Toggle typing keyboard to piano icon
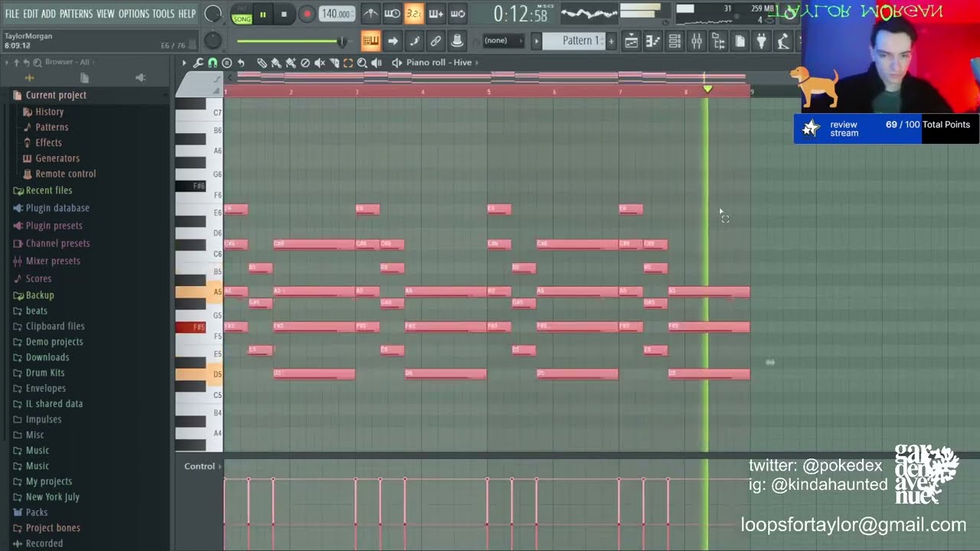This screenshot has height=551, width=980. [371, 41]
